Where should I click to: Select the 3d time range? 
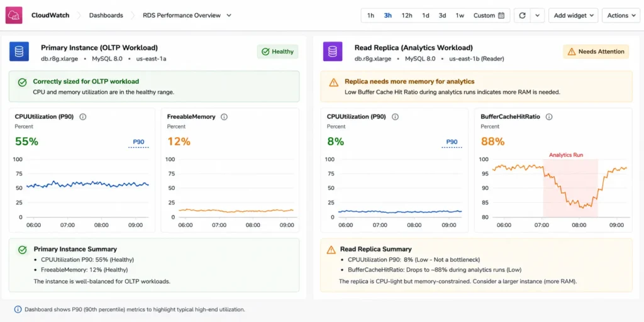click(x=442, y=15)
